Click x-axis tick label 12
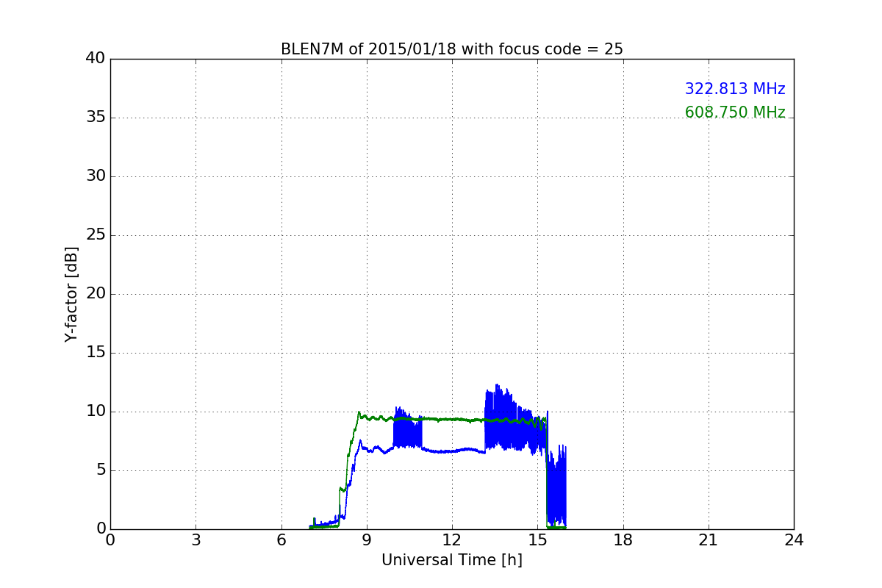The width and height of the screenshot is (882, 588). click(452, 540)
